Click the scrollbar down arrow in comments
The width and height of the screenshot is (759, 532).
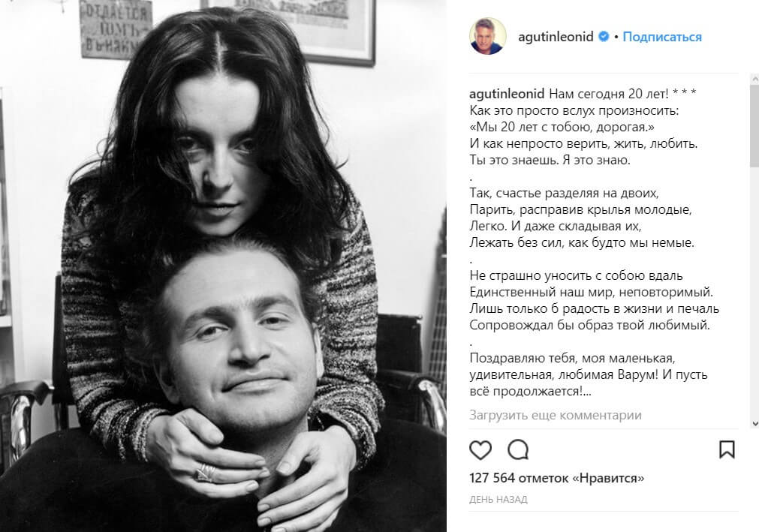(x=754, y=423)
